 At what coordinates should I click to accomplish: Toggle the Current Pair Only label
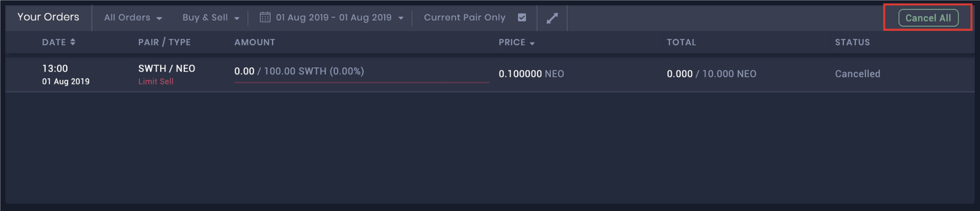tap(465, 18)
